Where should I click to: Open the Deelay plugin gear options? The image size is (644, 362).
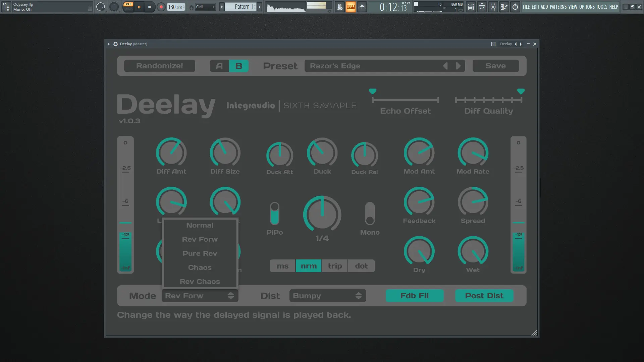click(115, 44)
